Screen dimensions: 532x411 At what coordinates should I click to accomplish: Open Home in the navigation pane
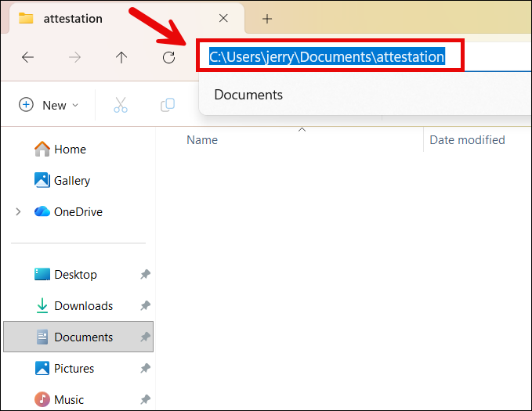pos(70,150)
